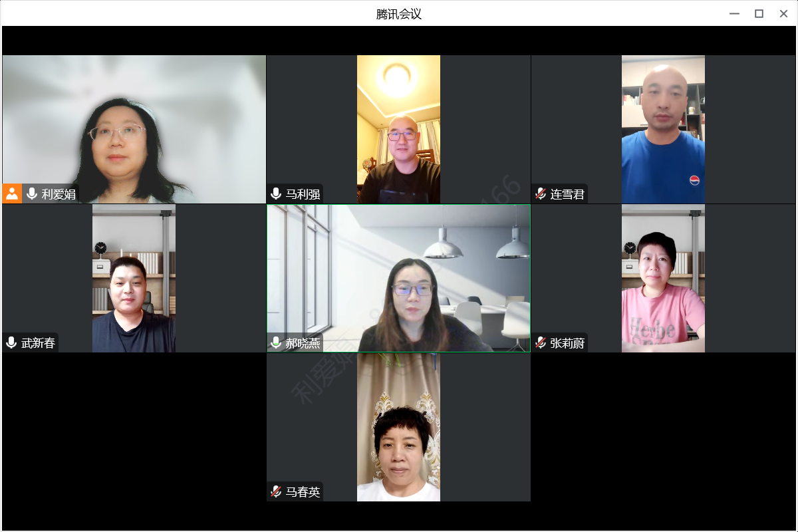Select the 武新春 name label

[x=39, y=343]
